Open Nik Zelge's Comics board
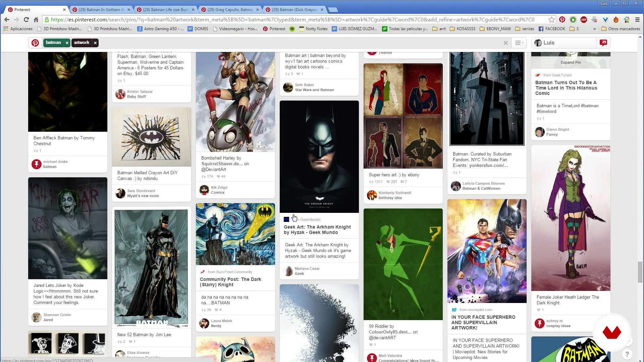This screenshot has width=644, height=362. pos(217,193)
